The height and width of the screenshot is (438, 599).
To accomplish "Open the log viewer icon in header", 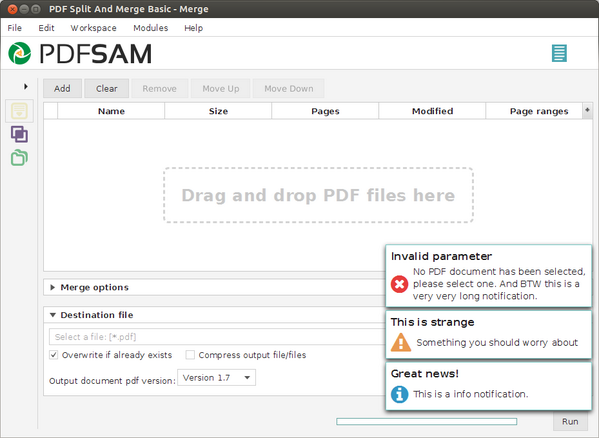I will click(x=559, y=53).
